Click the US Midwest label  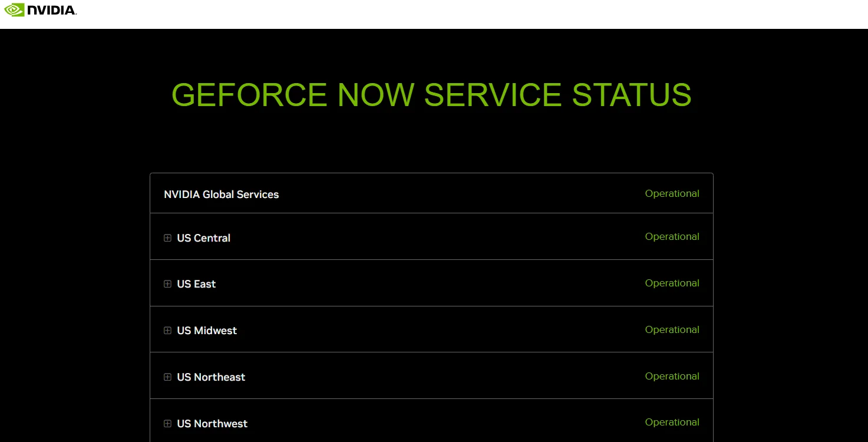[207, 331]
